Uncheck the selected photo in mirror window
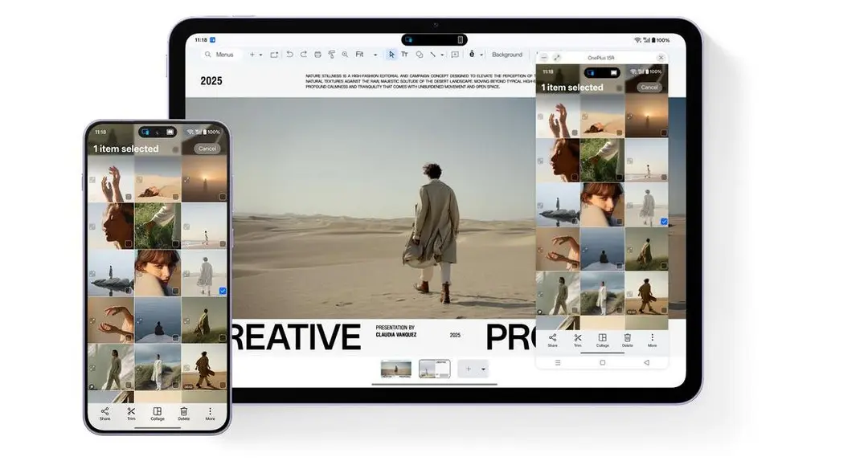Screen dimensions: 868x461 (x=664, y=222)
